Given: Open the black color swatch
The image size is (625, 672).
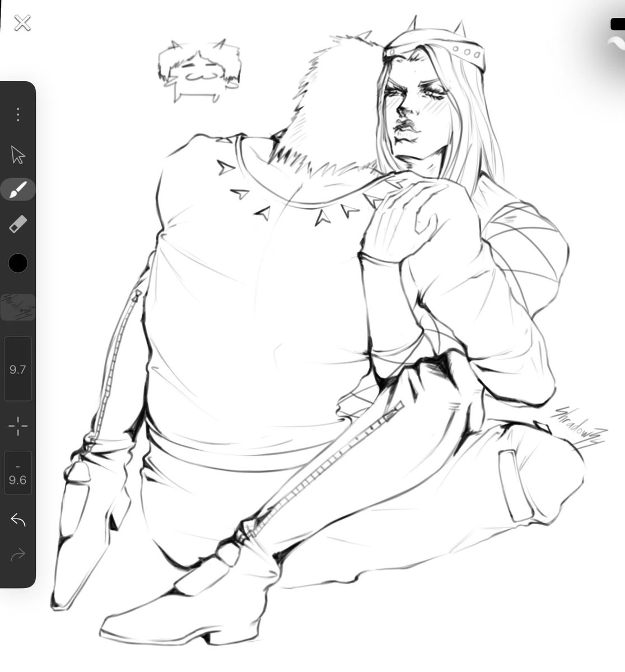Looking at the screenshot, I should pyautogui.click(x=18, y=263).
